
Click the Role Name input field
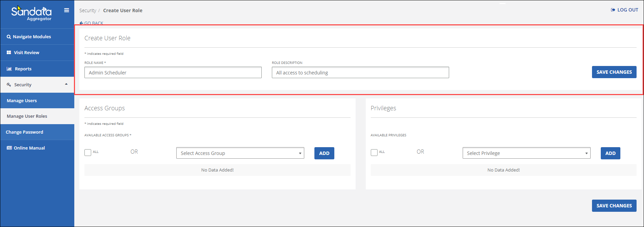pyautogui.click(x=173, y=73)
